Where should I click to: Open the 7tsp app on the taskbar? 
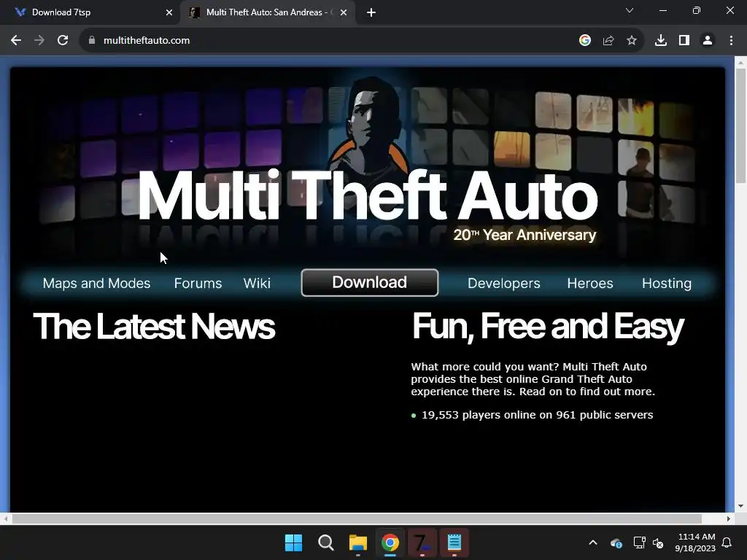pos(422,542)
